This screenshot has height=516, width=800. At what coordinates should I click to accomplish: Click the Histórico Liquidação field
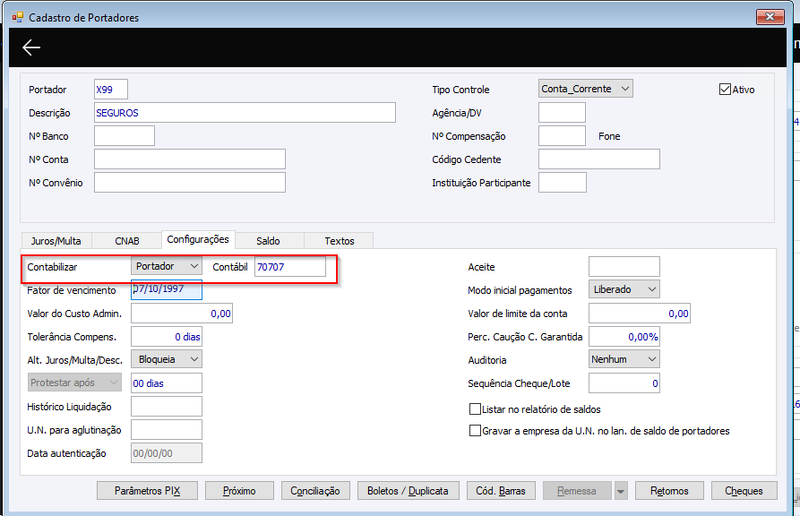click(x=166, y=407)
